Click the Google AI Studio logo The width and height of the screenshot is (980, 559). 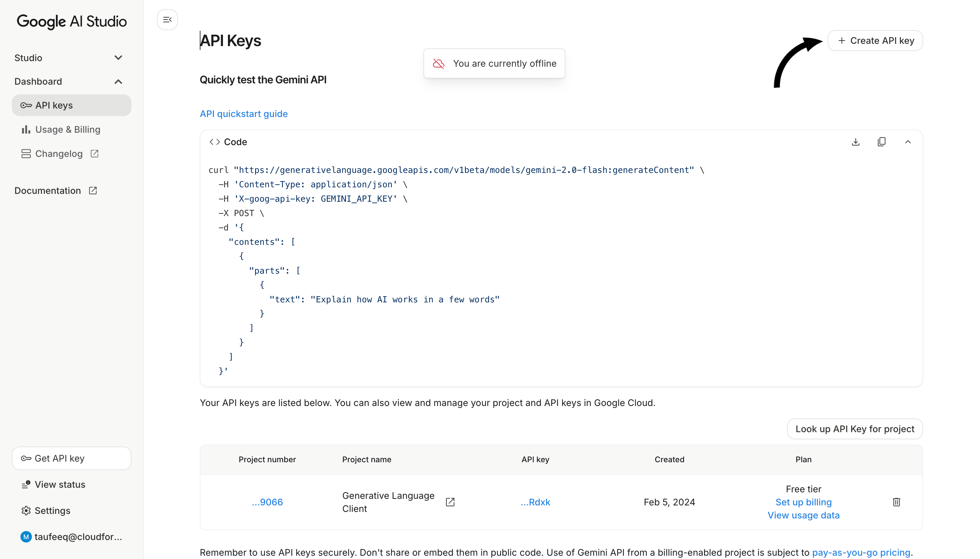[71, 21]
